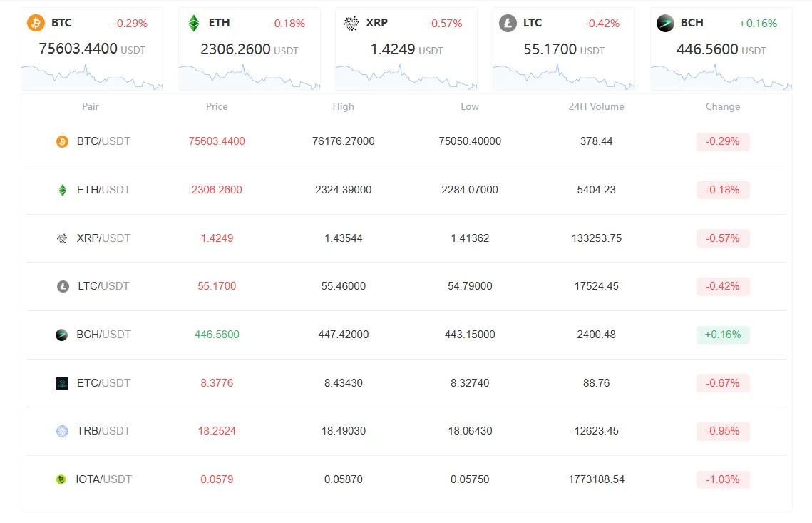
Task: Click the green table price 446.5600 for BCH/USDT
Action: pyautogui.click(x=217, y=335)
